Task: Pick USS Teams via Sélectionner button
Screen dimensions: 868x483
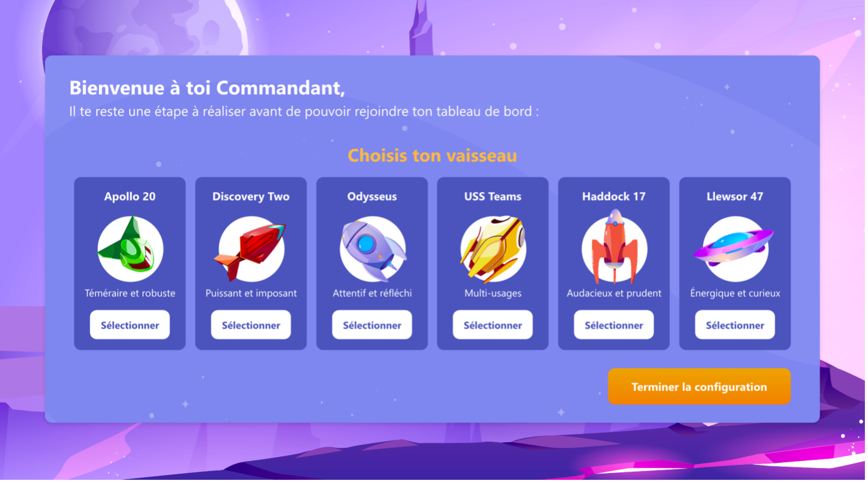Action: 493,325
